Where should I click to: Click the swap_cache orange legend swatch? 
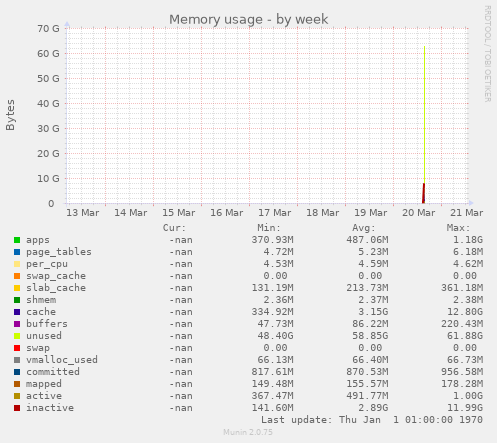17,276
